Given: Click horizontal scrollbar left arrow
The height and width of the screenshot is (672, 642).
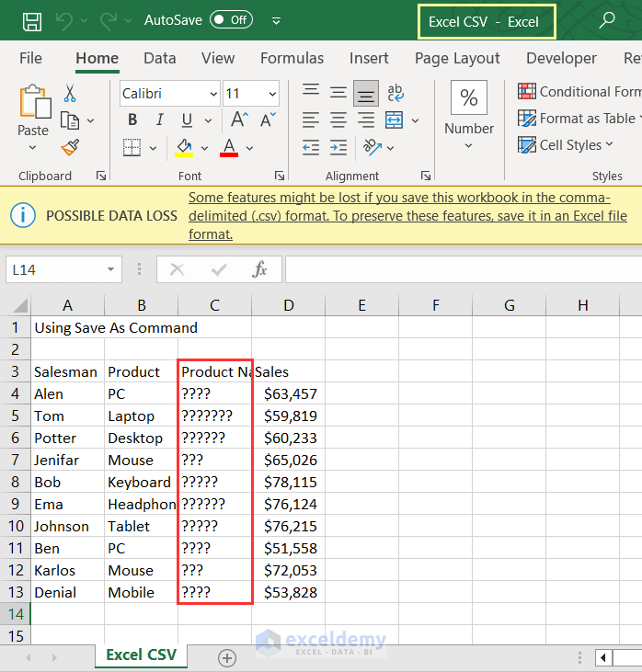Looking at the screenshot, I should point(603,657).
